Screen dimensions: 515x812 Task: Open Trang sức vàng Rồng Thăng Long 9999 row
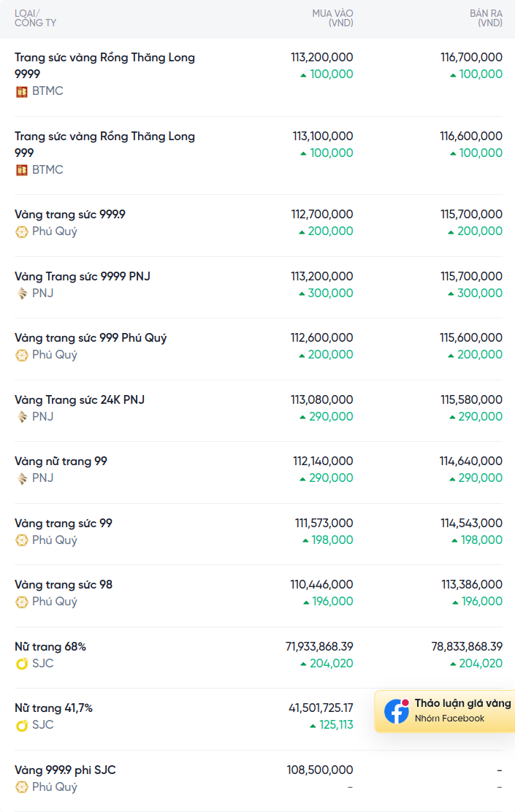(259, 77)
